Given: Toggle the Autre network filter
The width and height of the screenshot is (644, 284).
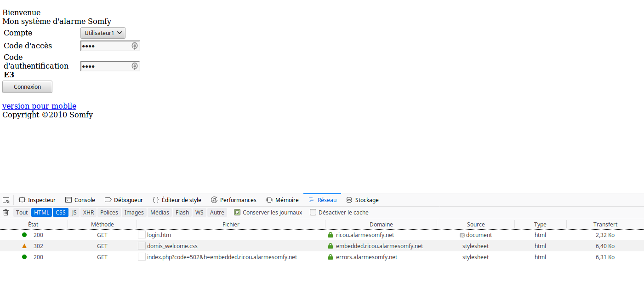Looking at the screenshot, I should [217, 212].
